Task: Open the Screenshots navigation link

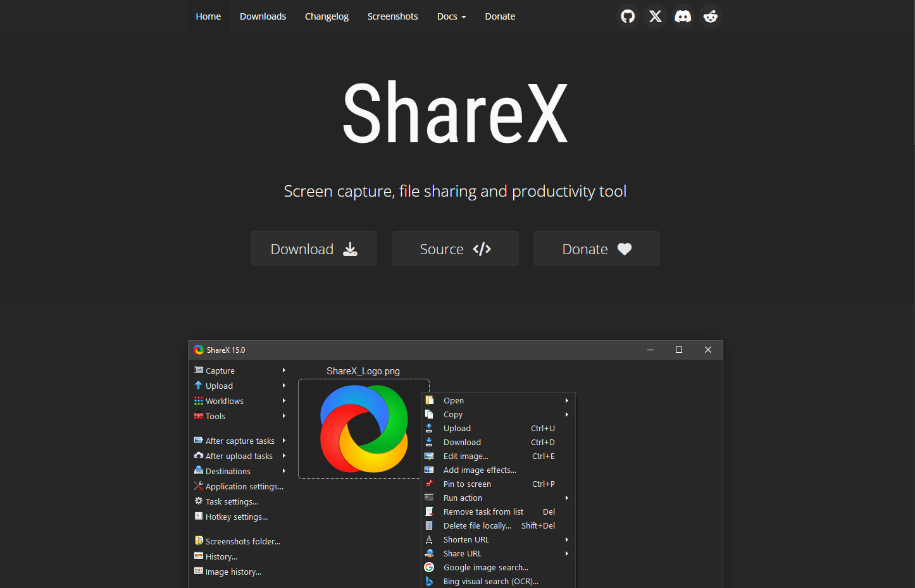Action: (x=392, y=16)
